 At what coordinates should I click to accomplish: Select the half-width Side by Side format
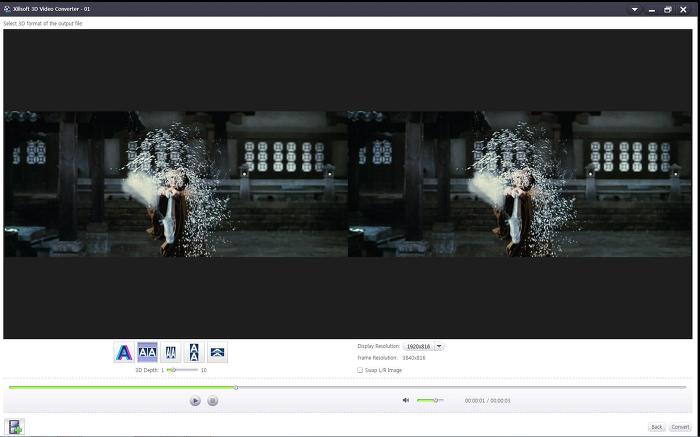coord(171,352)
